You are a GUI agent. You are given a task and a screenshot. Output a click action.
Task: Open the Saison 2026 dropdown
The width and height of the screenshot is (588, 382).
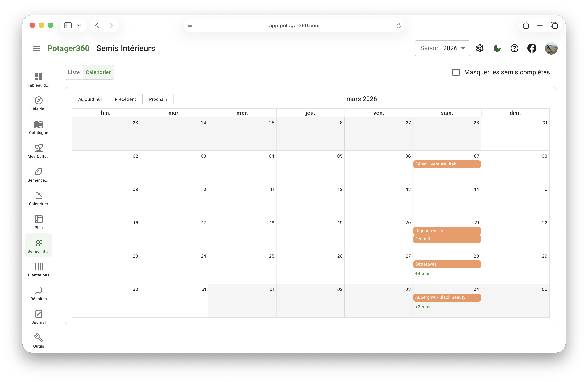[442, 48]
